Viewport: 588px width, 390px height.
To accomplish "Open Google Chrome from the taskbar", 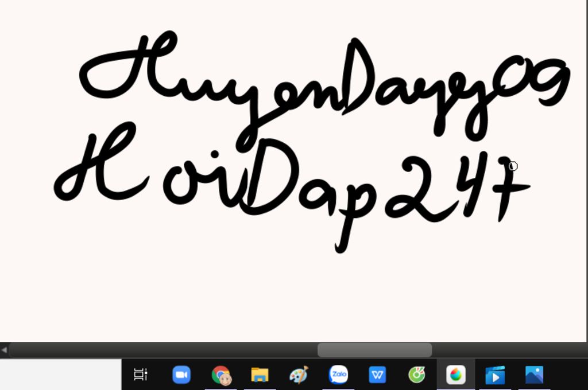I will (221, 375).
